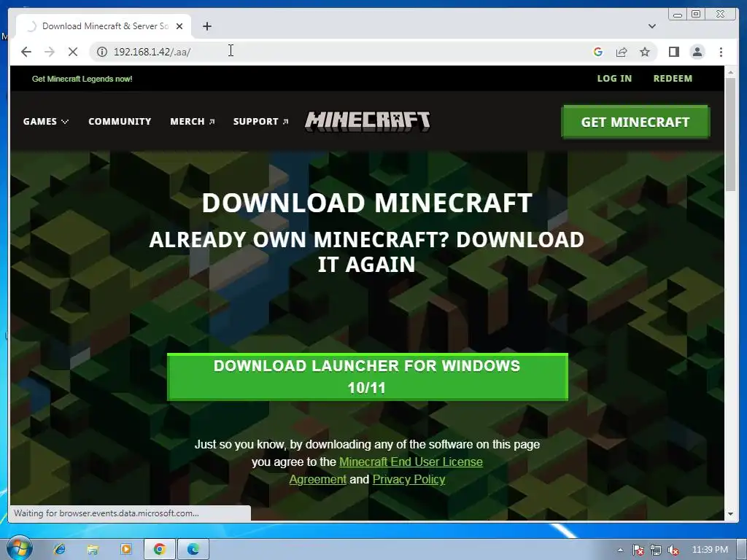This screenshot has width=747, height=560.
Task: Expand the GAMES menu
Action: tap(46, 122)
